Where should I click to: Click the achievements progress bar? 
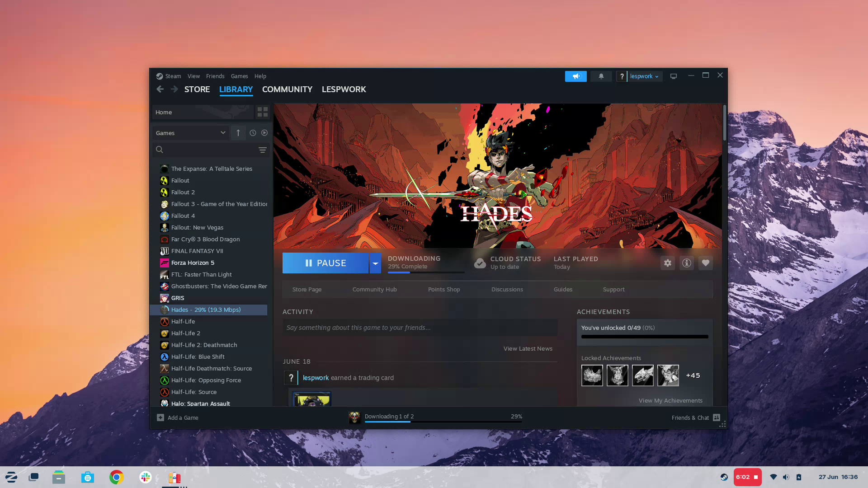(645, 337)
